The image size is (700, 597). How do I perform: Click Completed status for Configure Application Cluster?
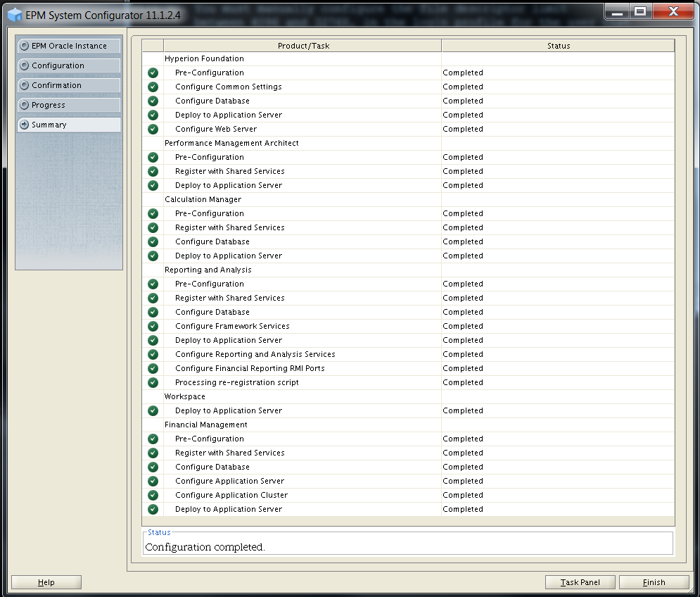(462, 495)
